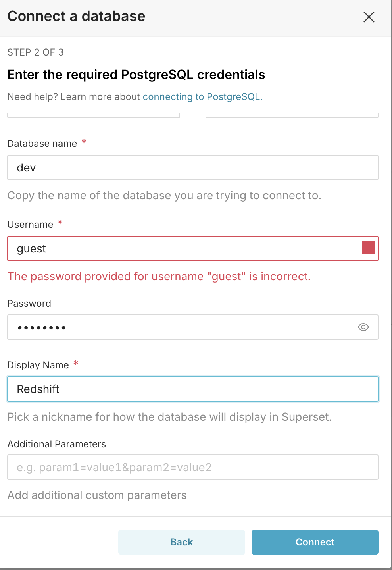The width and height of the screenshot is (392, 570).
Task: Click the Enter the required PostgreSQL credentials heading
Action: (x=136, y=75)
